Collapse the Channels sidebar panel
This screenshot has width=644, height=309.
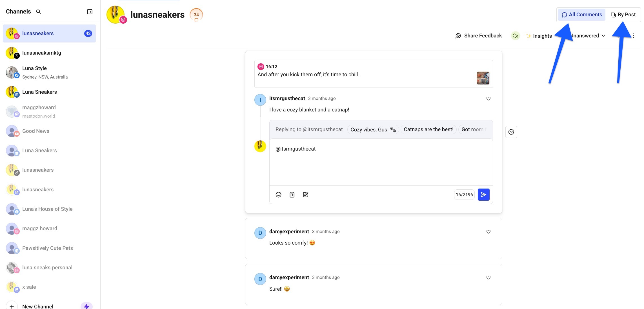[90, 12]
